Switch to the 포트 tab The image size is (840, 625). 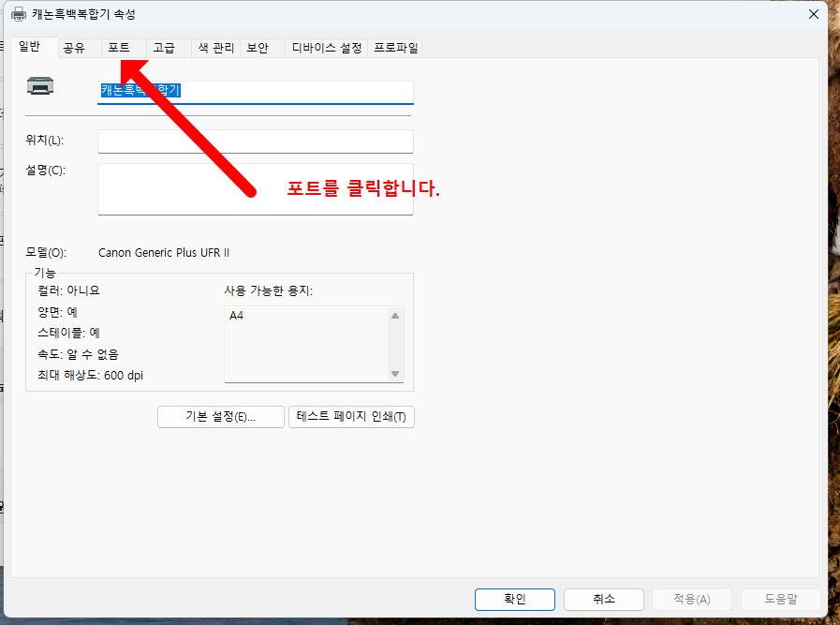pos(119,48)
